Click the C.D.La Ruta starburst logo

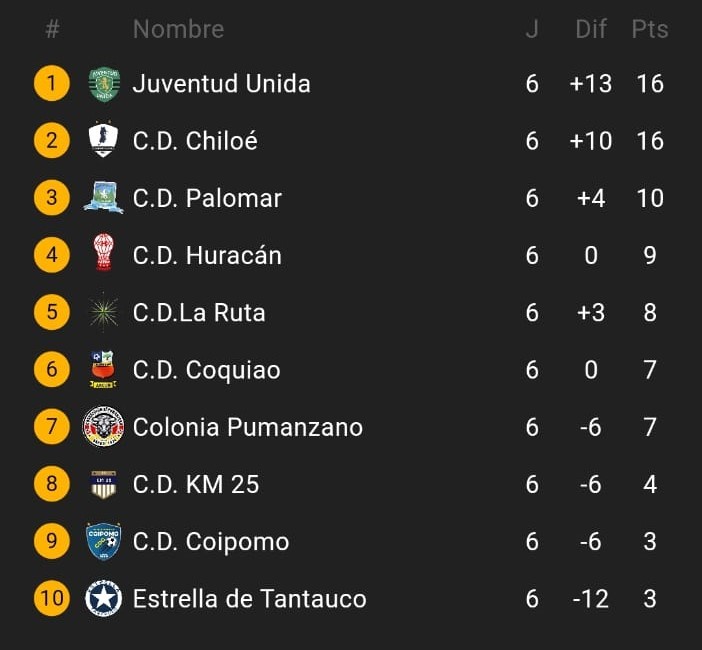click(x=103, y=312)
